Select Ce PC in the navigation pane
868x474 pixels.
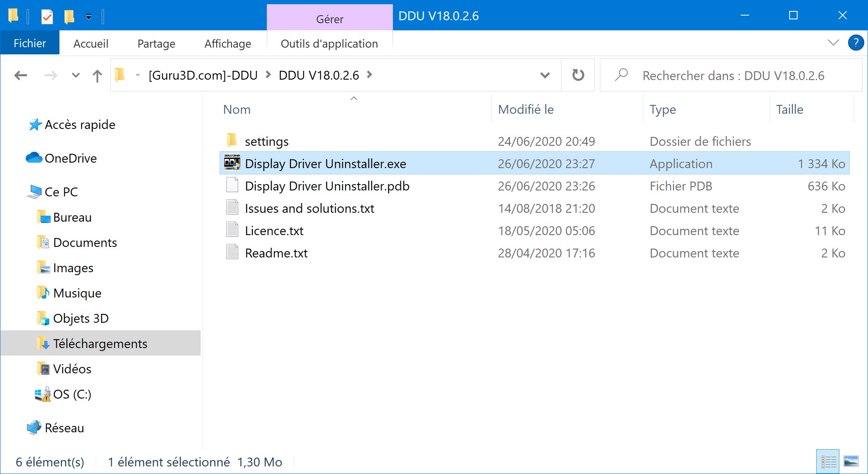tap(61, 192)
